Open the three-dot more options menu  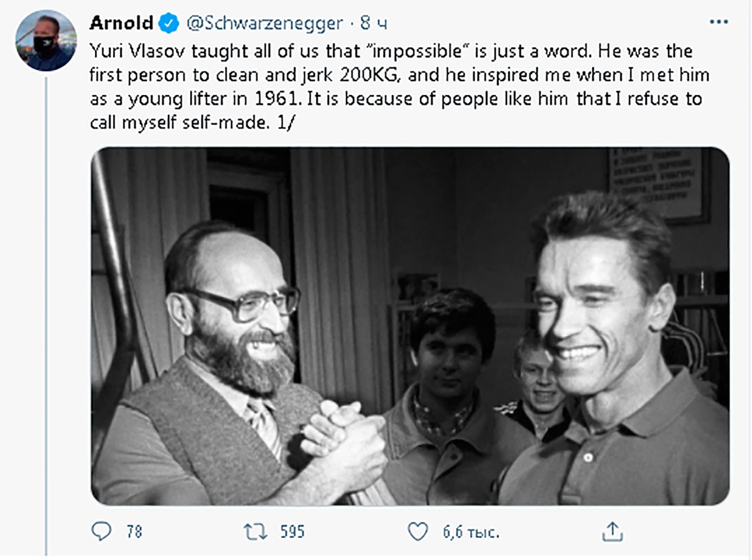click(x=719, y=22)
